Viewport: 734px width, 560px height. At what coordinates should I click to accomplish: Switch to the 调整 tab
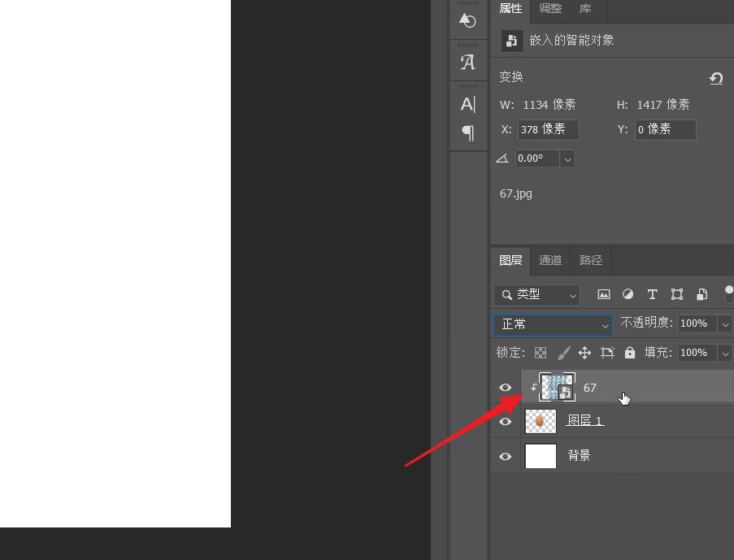point(550,8)
